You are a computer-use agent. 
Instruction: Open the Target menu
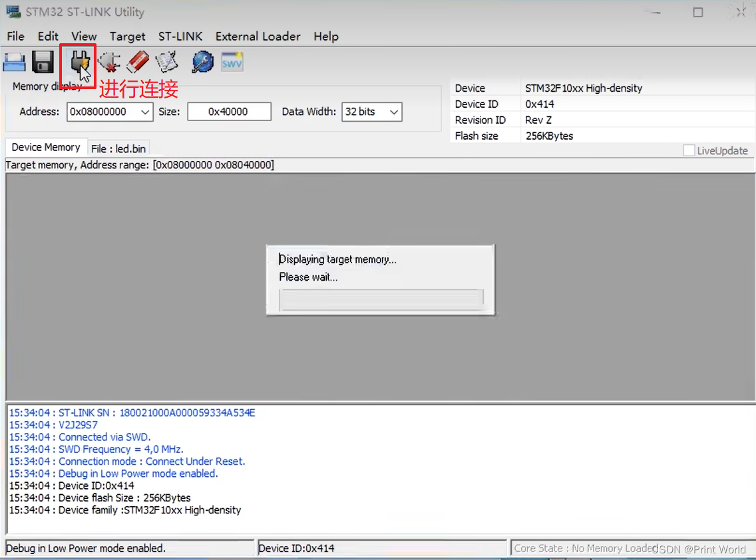point(127,36)
